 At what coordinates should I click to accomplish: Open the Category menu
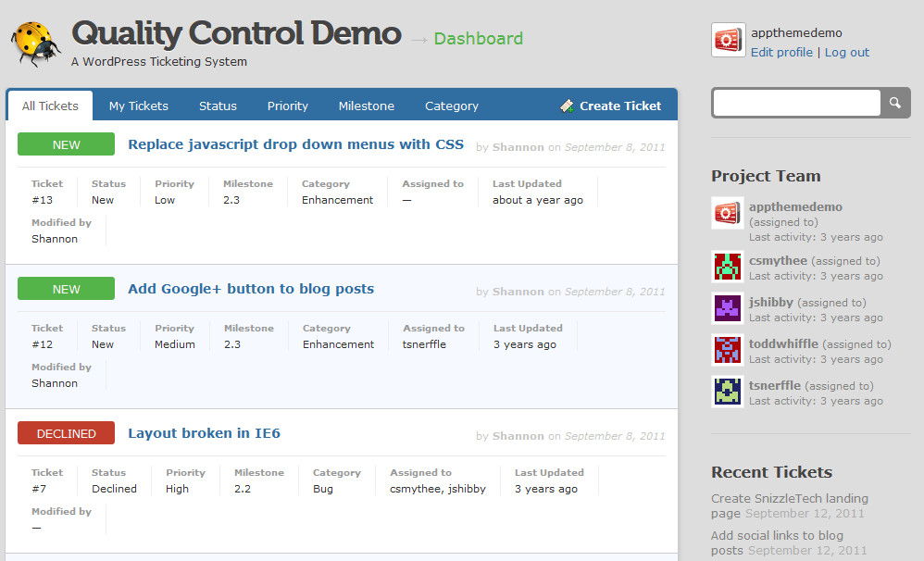coord(452,106)
